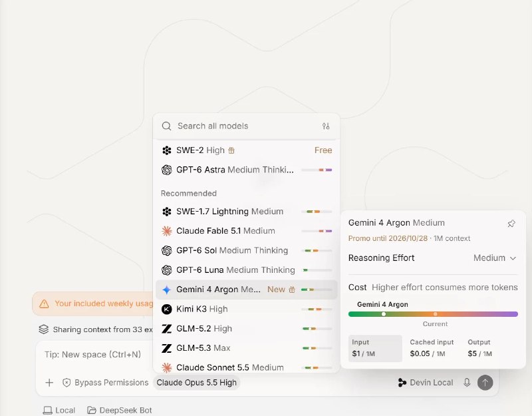532x416 pixels.
Task: Click the Search all models field
Action: coord(247,126)
